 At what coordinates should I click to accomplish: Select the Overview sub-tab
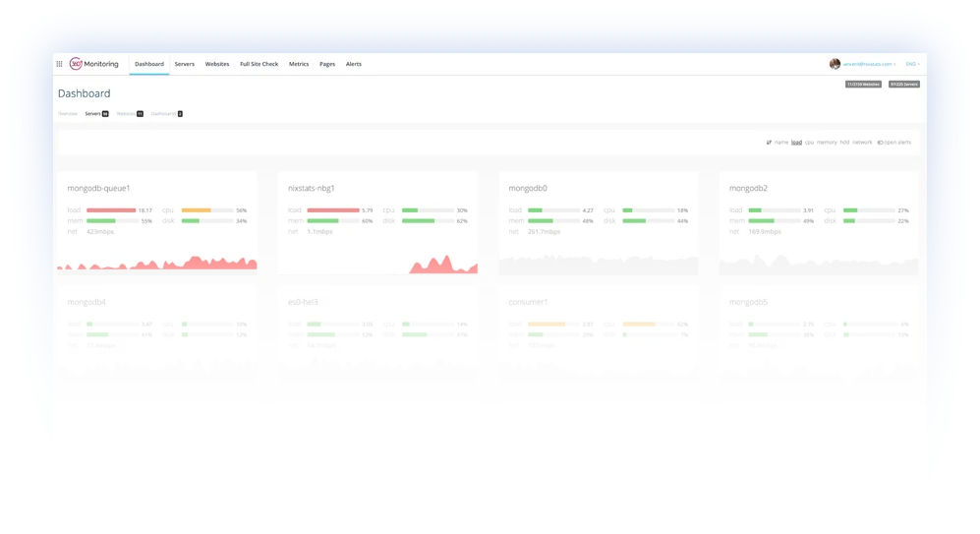68,114
